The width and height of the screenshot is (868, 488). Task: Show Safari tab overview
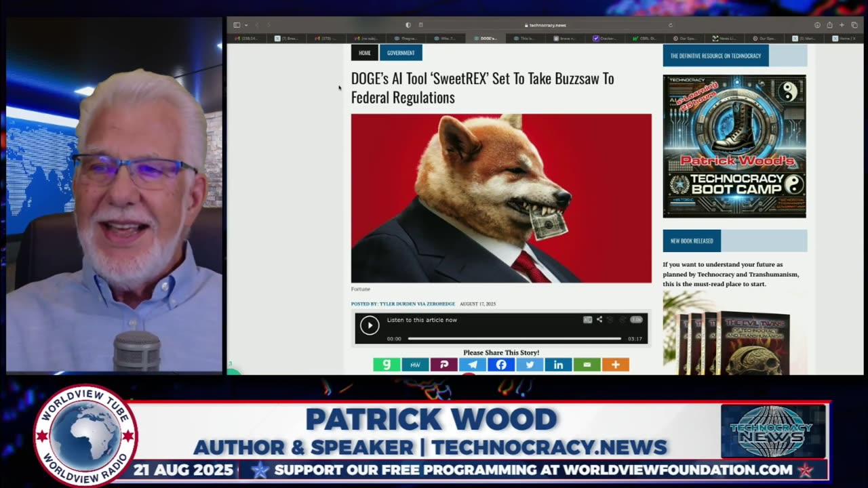coord(853,25)
